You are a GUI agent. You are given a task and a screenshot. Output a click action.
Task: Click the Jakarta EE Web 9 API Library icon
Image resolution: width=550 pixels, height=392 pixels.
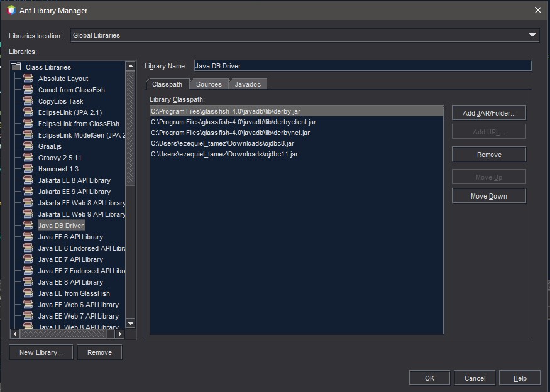click(28, 214)
